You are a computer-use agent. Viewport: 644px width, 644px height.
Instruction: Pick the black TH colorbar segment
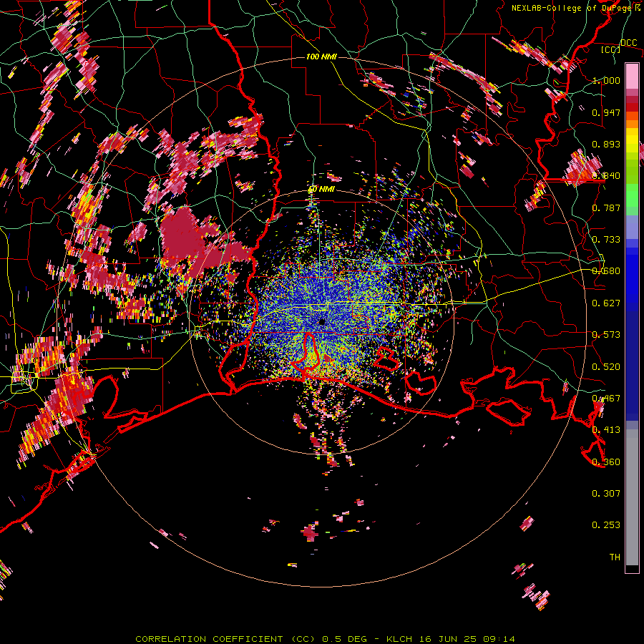[x=632, y=569]
